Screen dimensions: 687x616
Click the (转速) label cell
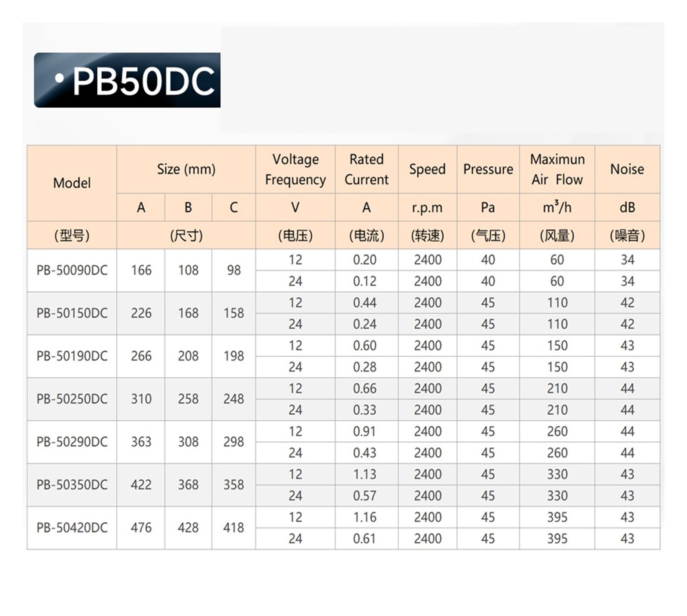pyautogui.click(x=427, y=235)
